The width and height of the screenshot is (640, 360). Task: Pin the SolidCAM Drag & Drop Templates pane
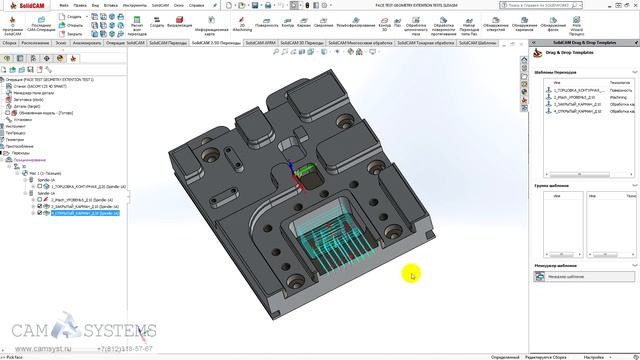coord(636,42)
